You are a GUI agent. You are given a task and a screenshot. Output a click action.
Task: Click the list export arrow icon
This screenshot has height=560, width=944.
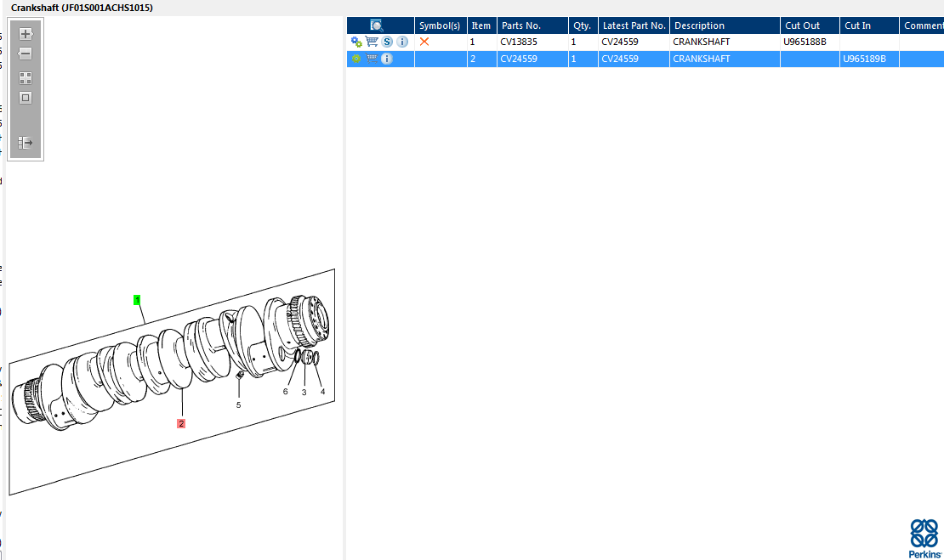26,143
